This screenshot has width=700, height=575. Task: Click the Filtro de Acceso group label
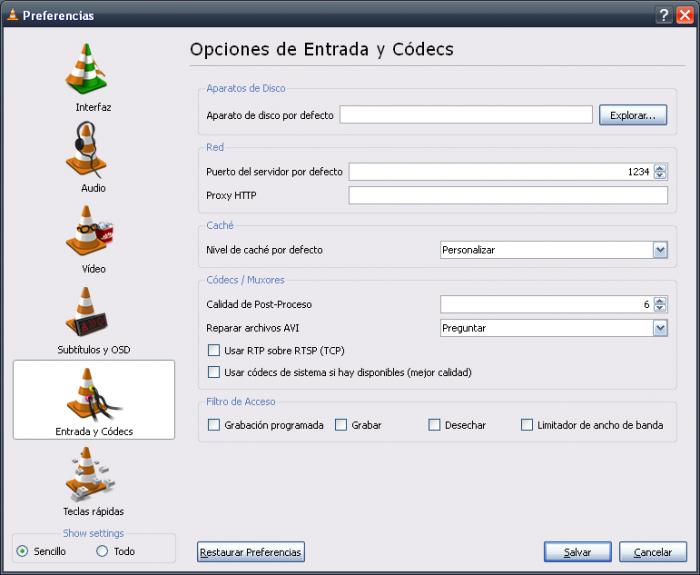point(241,401)
